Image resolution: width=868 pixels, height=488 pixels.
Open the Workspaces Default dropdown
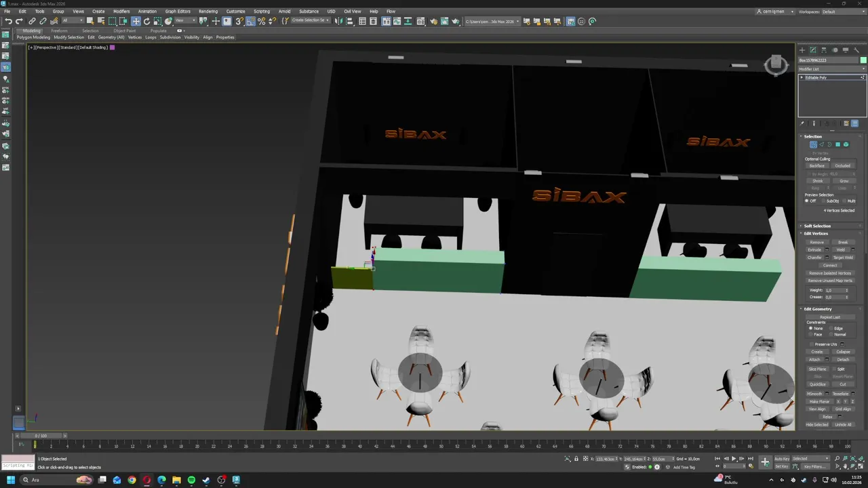pos(843,12)
